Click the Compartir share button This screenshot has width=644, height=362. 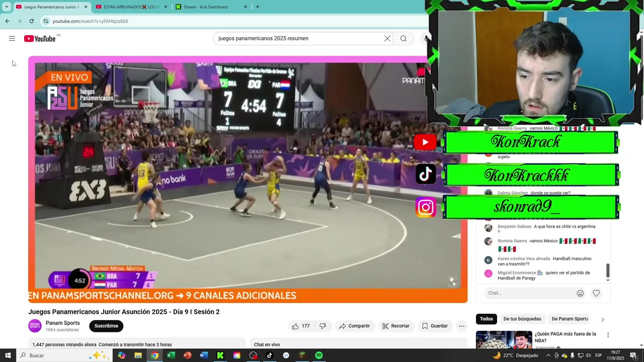[354, 326]
